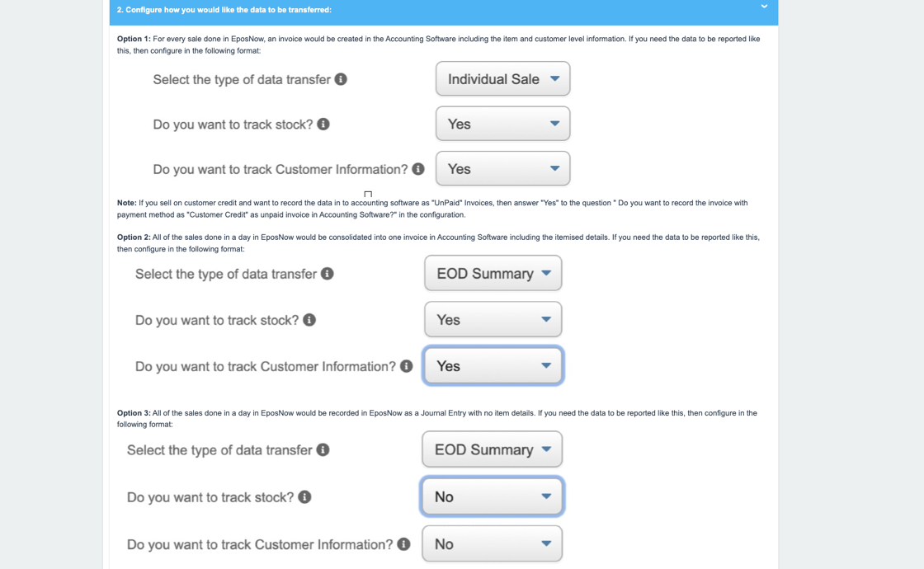This screenshot has width=924, height=569.
Task: Open Option 2 track Customer Information dropdown
Action: 493,366
